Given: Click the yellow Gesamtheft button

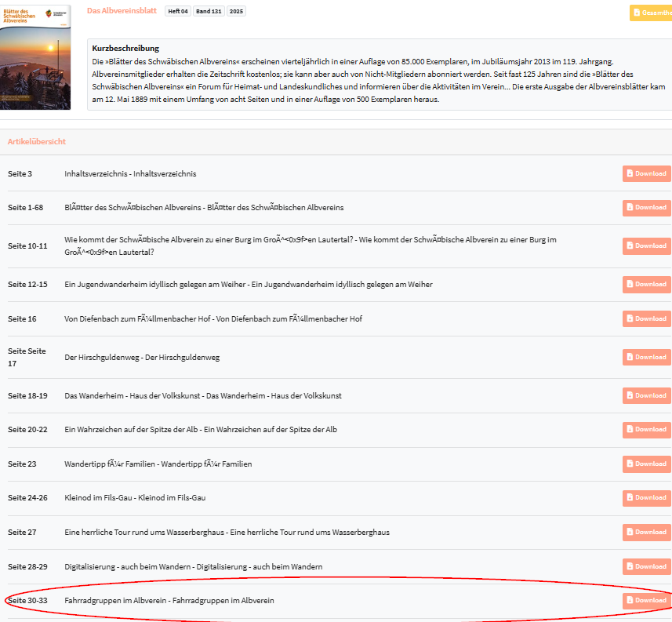Looking at the screenshot, I should coord(652,13).
